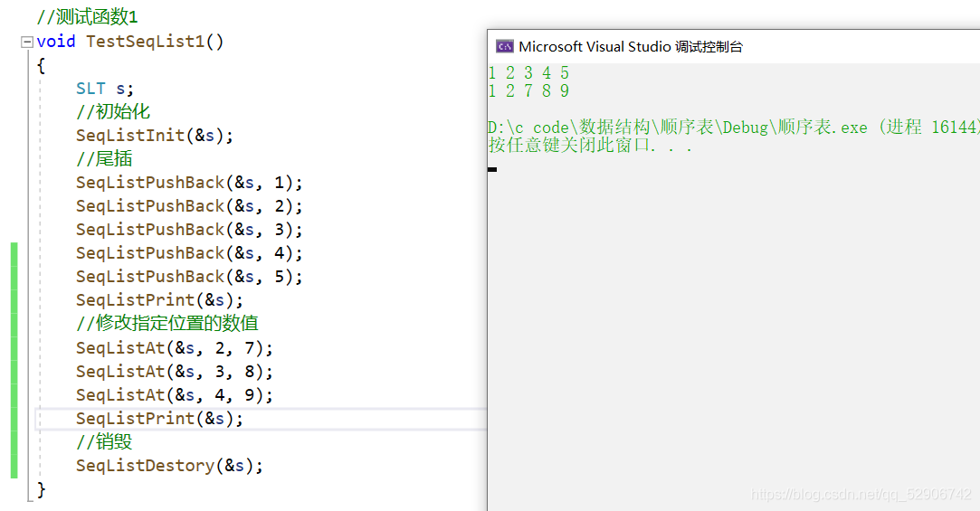
Task: Click the comment '//初始化'
Action: point(113,112)
